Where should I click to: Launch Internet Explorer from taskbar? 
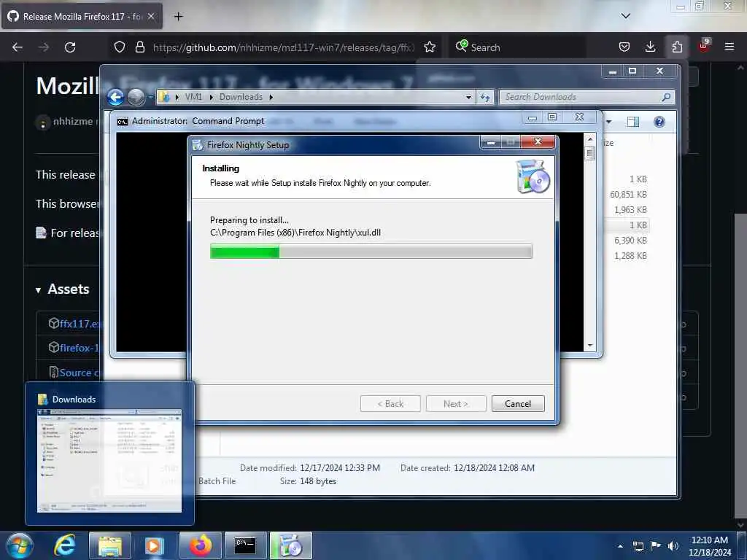pos(65,545)
